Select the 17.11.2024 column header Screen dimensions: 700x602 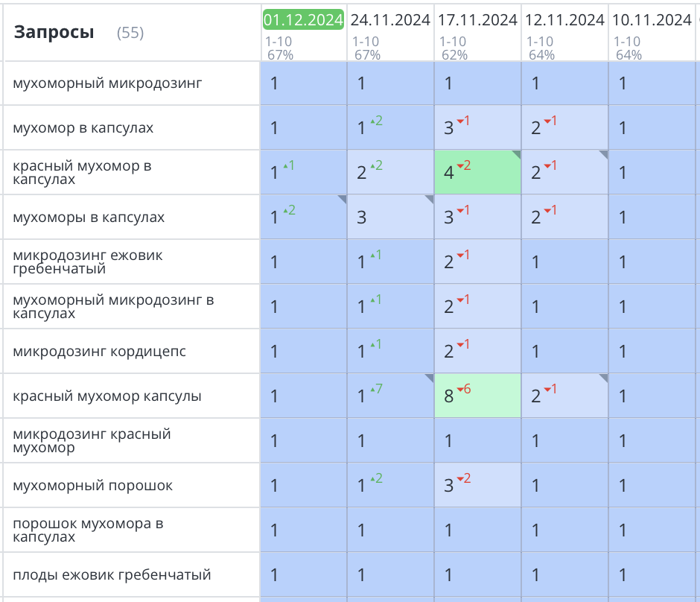coord(477,20)
